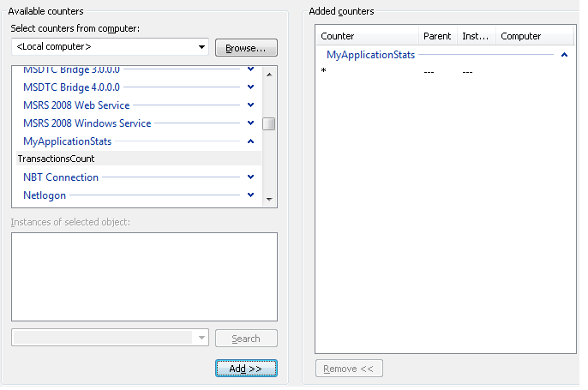Click the Counter column header
Image resolution: width=588 pixels, height=390 pixels.
368,36
